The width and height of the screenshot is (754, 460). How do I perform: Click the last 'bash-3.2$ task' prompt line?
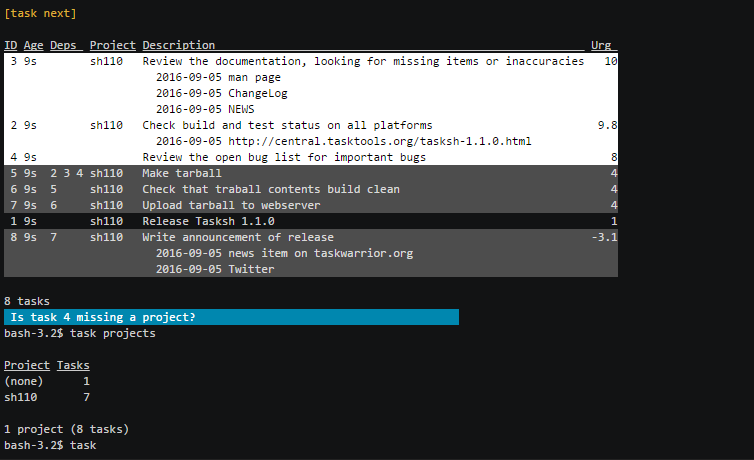click(50, 445)
